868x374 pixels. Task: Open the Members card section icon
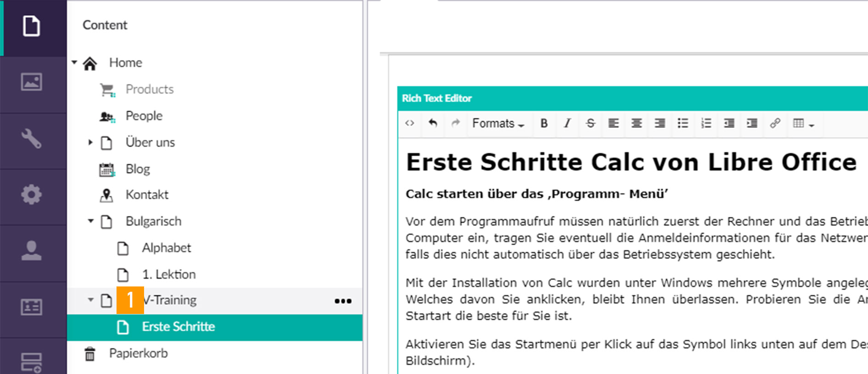pyautogui.click(x=32, y=307)
